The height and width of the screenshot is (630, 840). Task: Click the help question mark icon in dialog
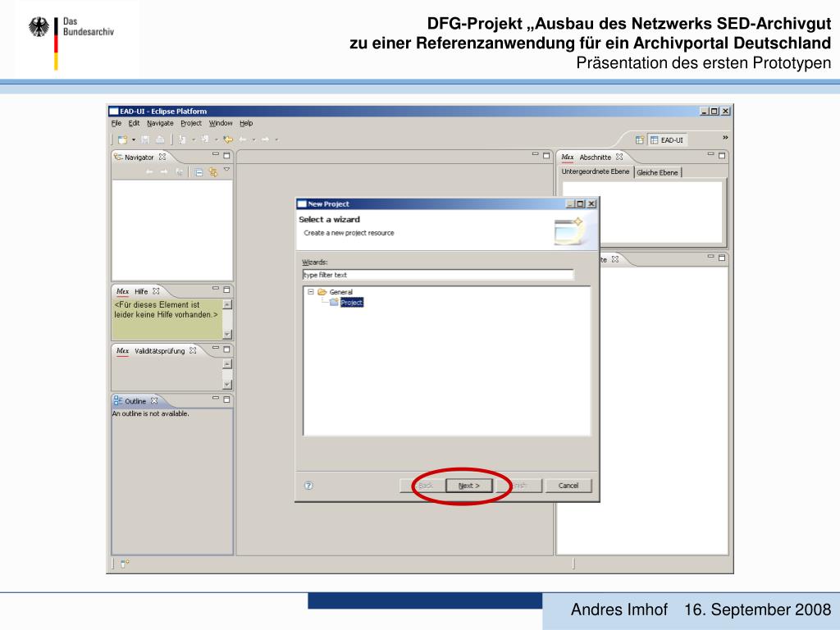point(308,486)
